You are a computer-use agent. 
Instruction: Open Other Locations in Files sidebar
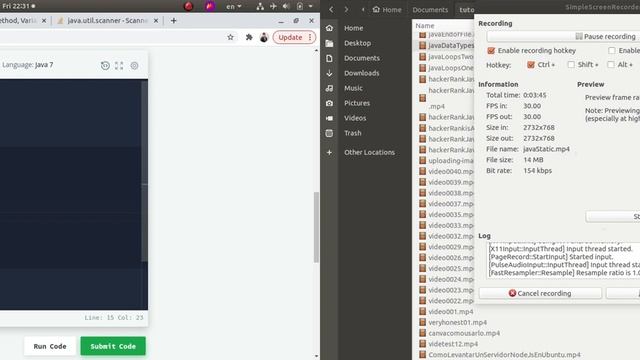369,152
